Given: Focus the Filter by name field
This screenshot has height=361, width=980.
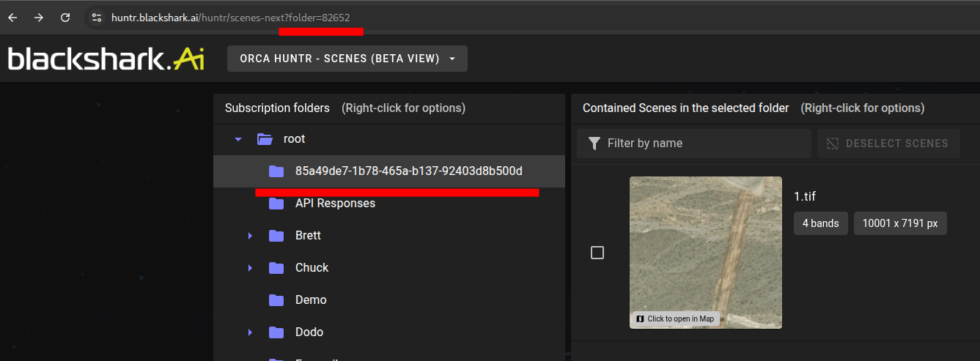Looking at the screenshot, I should pyautogui.click(x=694, y=144).
